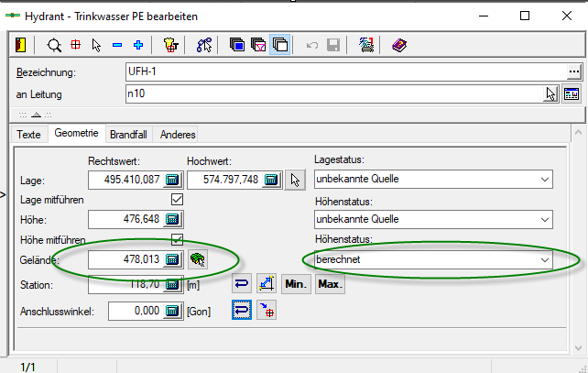Open the Texte tab
Viewport: 588px width, 373px height.
point(29,134)
